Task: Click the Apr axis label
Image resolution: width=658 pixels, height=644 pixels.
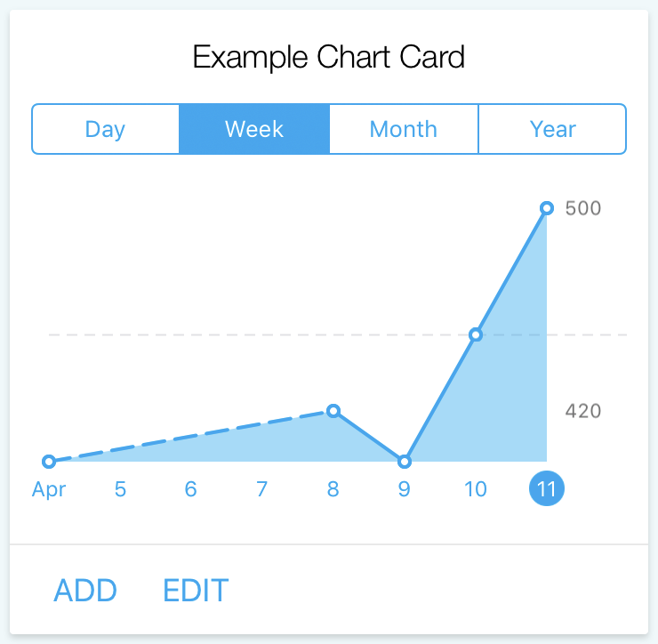Action: click(x=49, y=489)
